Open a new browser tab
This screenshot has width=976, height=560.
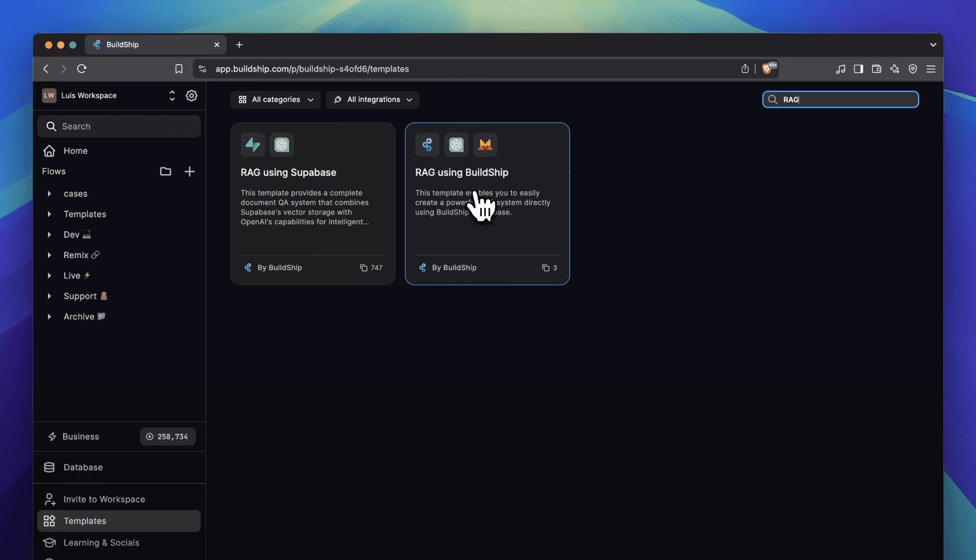[239, 45]
